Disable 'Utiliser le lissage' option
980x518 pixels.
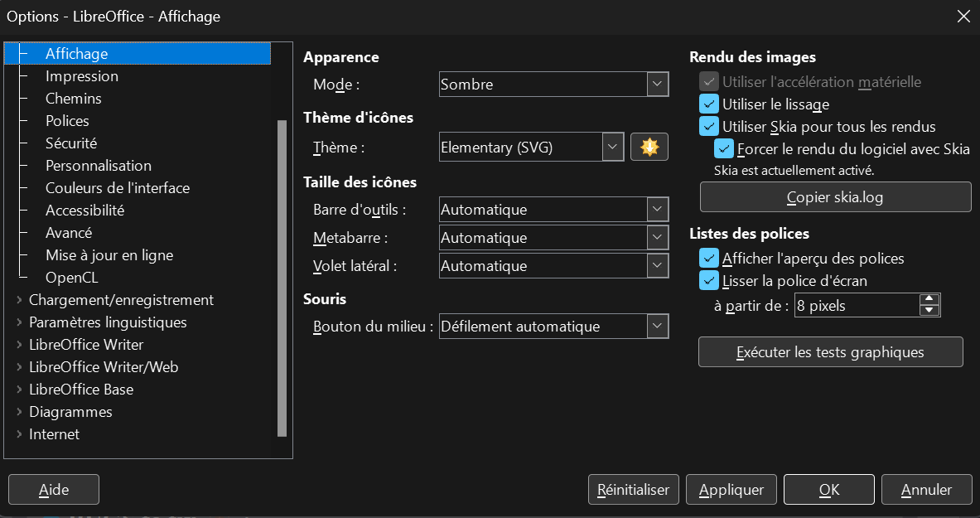(709, 104)
